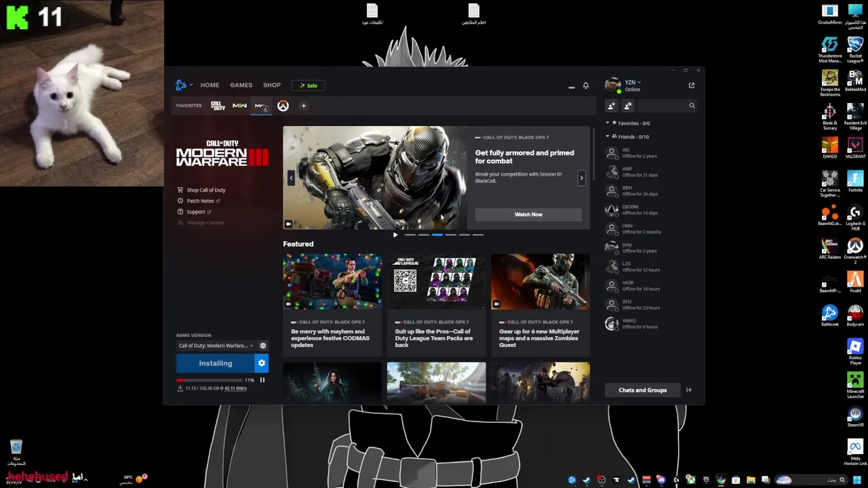Collapse the Friends - 0/10 group
Screen dimensions: 868x488
[608, 137]
